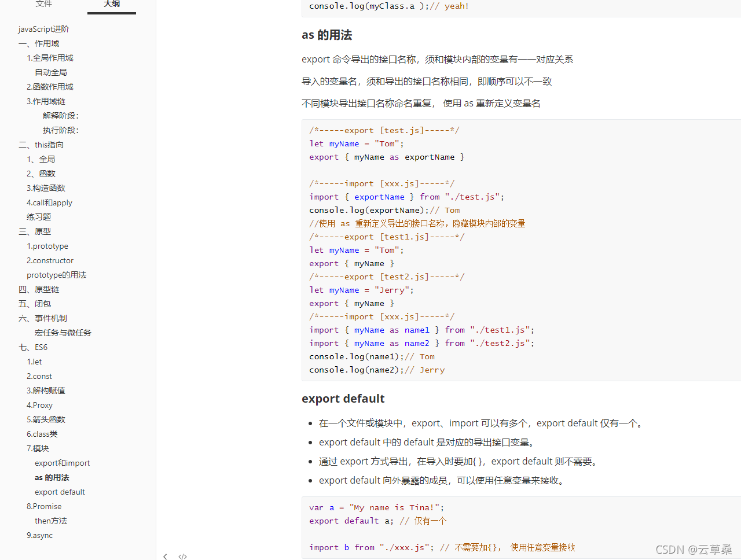741x560 pixels.
Task: Navigate to the 4.Proxy entry
Action: (x=39, y=405)
